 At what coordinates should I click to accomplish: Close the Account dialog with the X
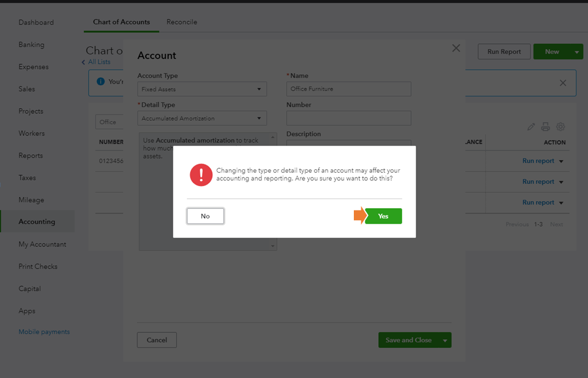click(456, 48)
